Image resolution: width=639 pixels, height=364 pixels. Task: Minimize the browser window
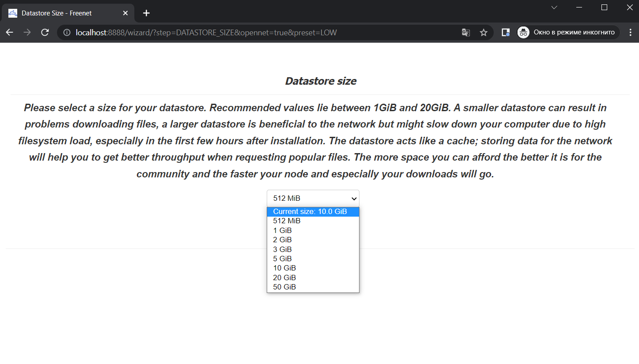pos(580,8)
